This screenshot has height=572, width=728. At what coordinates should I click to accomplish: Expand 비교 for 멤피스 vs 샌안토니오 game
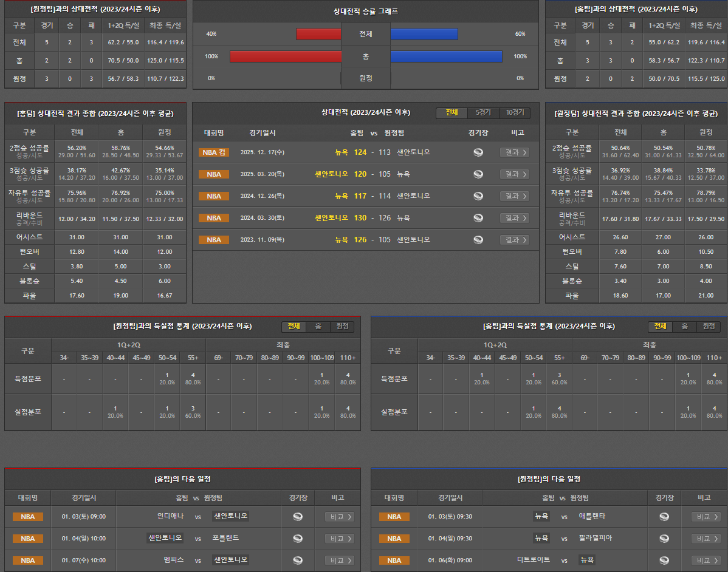click(x=339, y=560)
